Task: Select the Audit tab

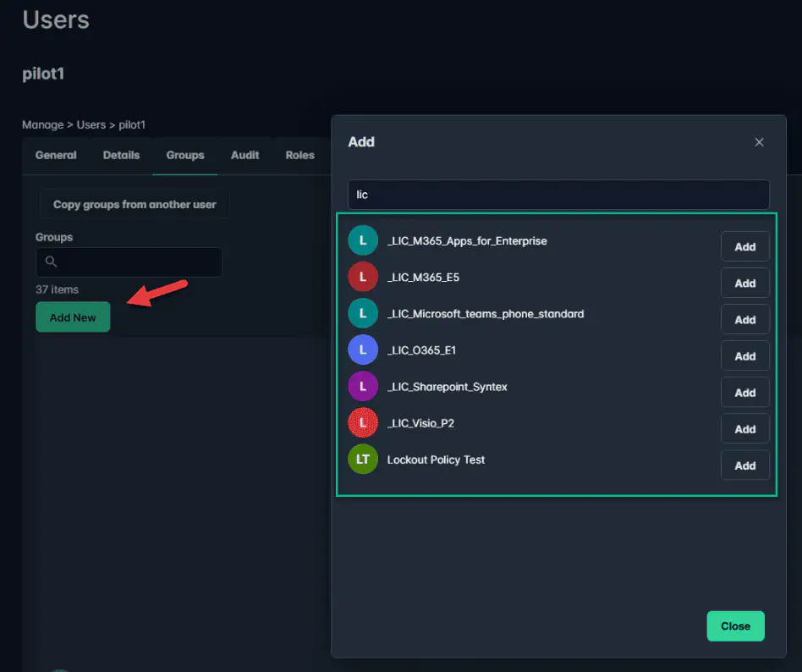Action: click(x=245, y=156)
